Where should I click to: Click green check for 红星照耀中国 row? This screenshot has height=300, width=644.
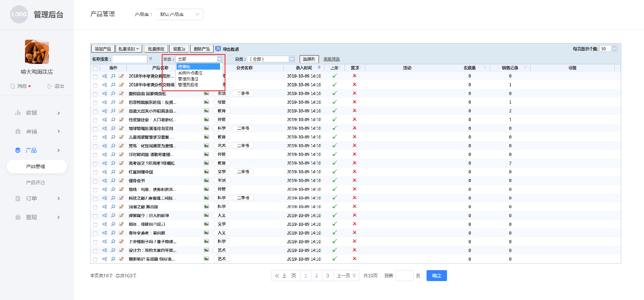[335, 172]
